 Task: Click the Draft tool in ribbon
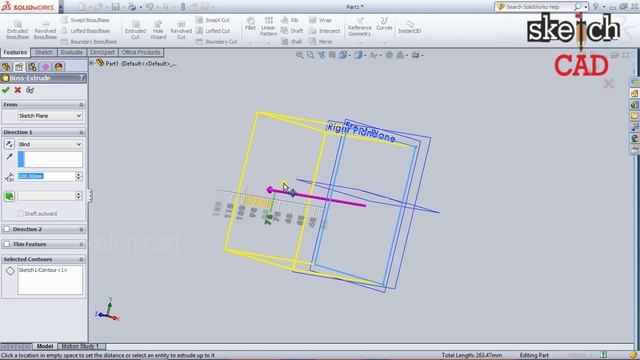click(x=292, y=31)
